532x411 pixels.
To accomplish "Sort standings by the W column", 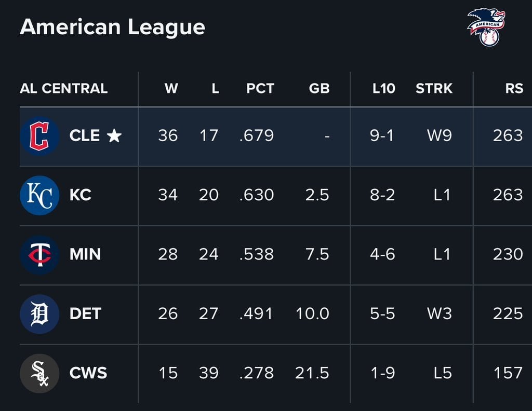I will tap(171, 88).
